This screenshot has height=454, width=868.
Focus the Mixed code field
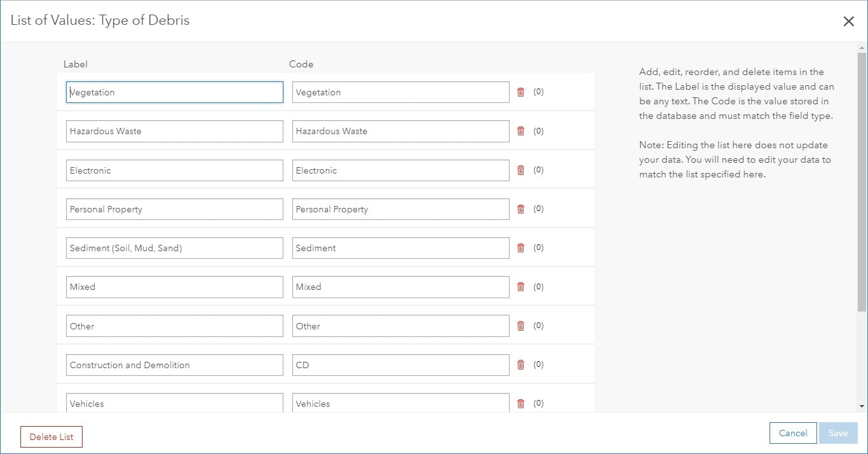(400, 287)
